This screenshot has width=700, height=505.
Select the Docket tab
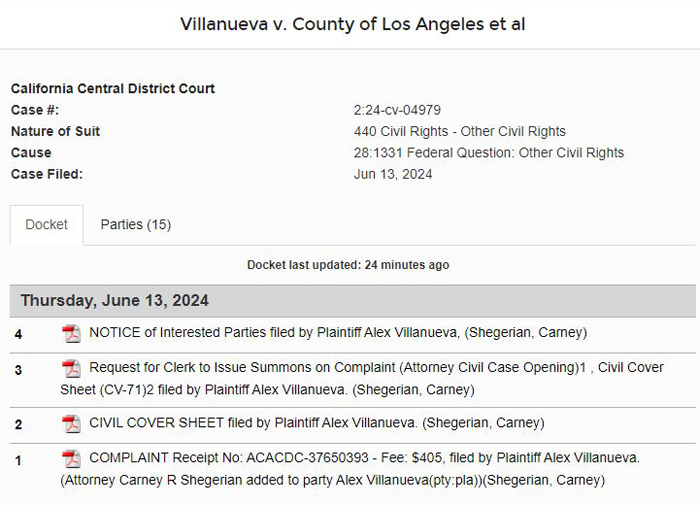click(46, 225)
